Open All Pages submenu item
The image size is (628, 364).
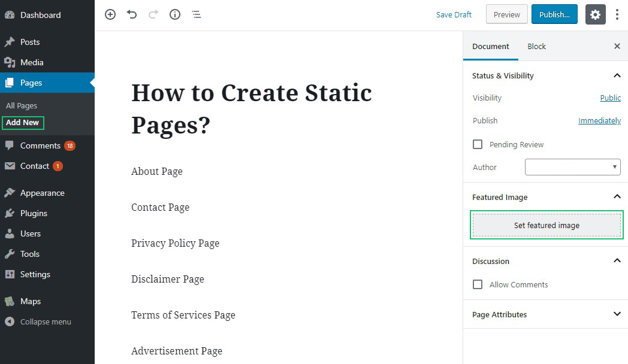coord(22,105)
